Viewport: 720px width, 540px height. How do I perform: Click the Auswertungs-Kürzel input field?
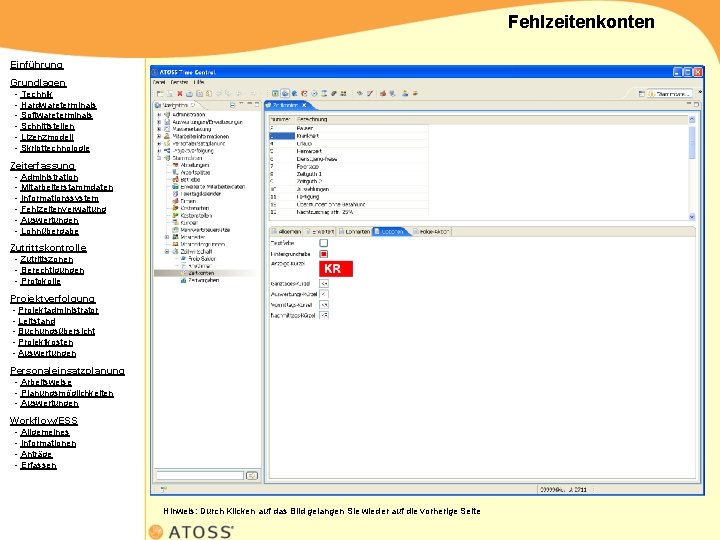pos(324,294)
